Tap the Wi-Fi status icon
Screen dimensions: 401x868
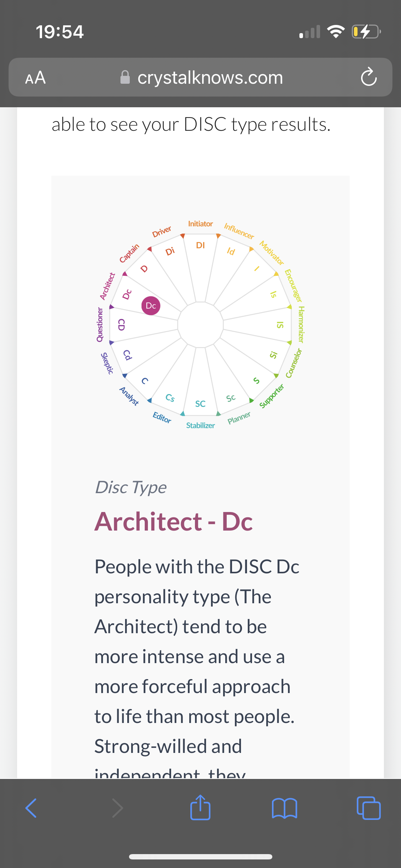click(x=336, y=32)
